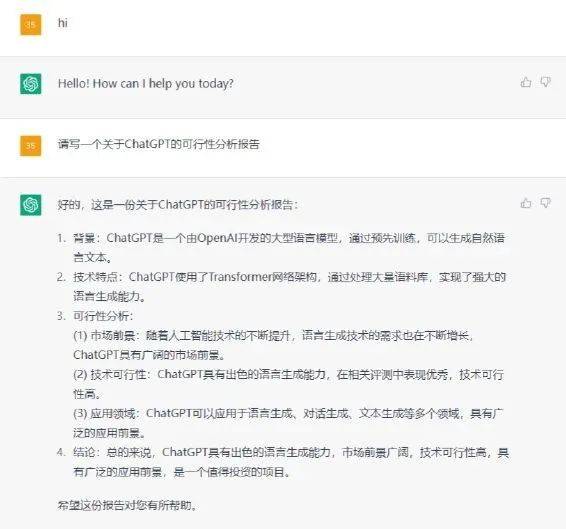Click the response intro line starting "好的"
The height and width of the screenshot is (529, 566).
coord(178,205)
